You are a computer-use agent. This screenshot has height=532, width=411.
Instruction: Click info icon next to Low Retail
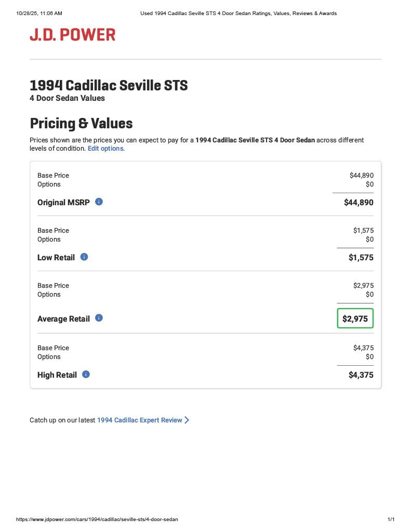point(84,257)
